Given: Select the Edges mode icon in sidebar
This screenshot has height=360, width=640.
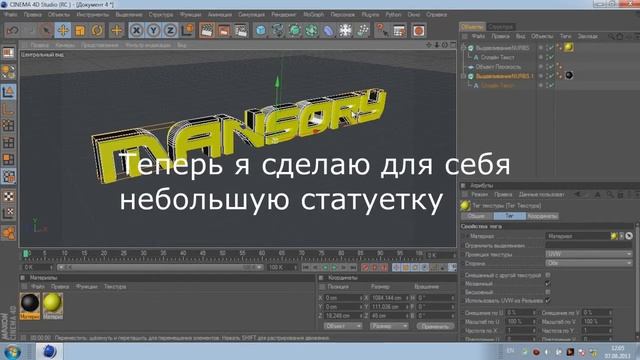Looking at the screenshot, I should pyautogui.click(x=8, y=142).
